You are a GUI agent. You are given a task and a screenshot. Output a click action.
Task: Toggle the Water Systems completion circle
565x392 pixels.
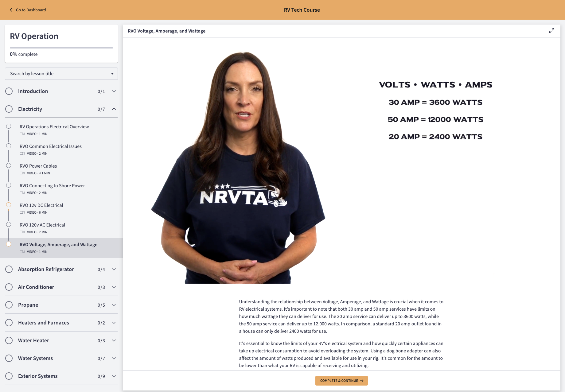(9, 358)
